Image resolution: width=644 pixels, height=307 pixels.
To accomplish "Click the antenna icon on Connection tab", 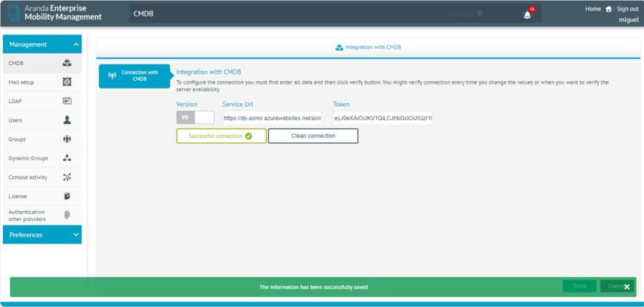I will [112, 76].
